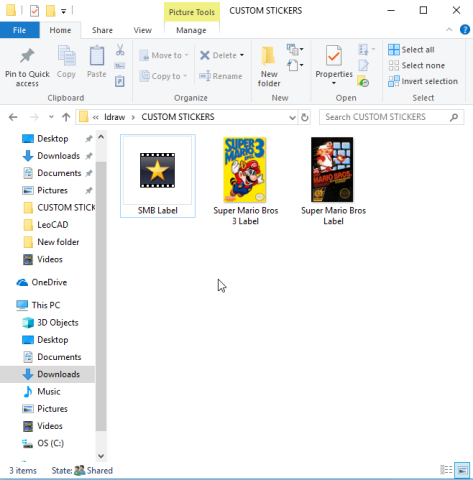The width and height of the screenshot is (473, 480).
Task: Click the Select none button
Action: coord(417,65)
